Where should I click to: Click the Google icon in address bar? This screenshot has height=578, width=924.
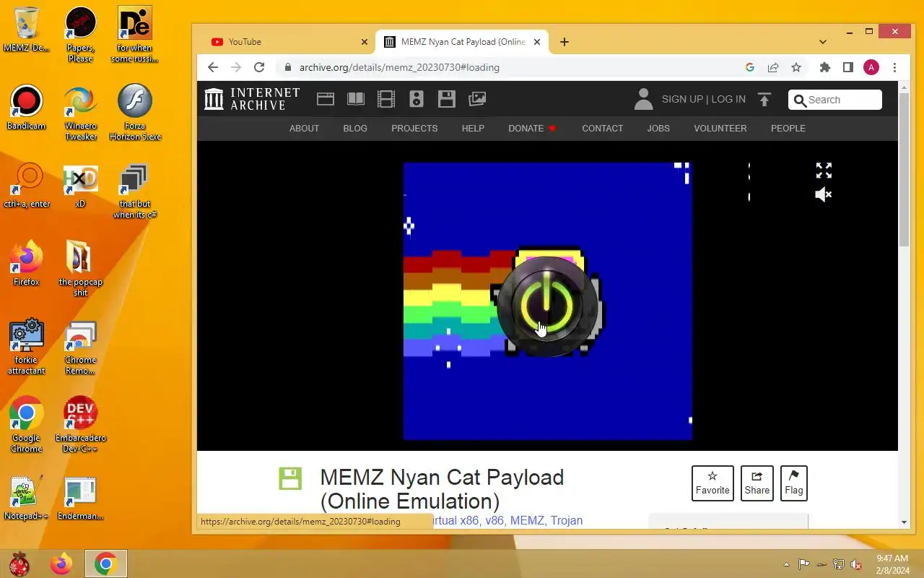tap(750, 67)
